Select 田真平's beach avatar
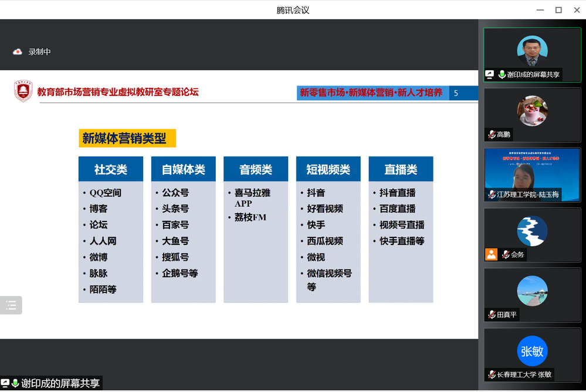 click(532, 291)
